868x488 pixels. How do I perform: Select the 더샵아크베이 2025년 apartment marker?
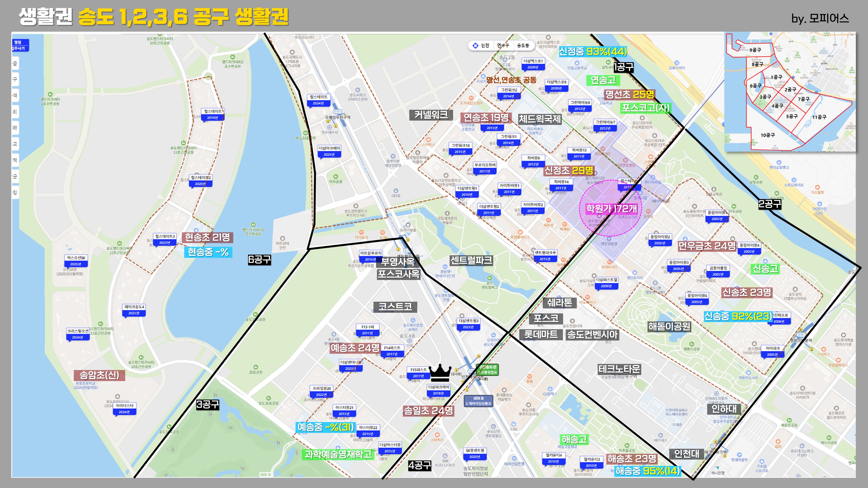(x=329, y=151)
